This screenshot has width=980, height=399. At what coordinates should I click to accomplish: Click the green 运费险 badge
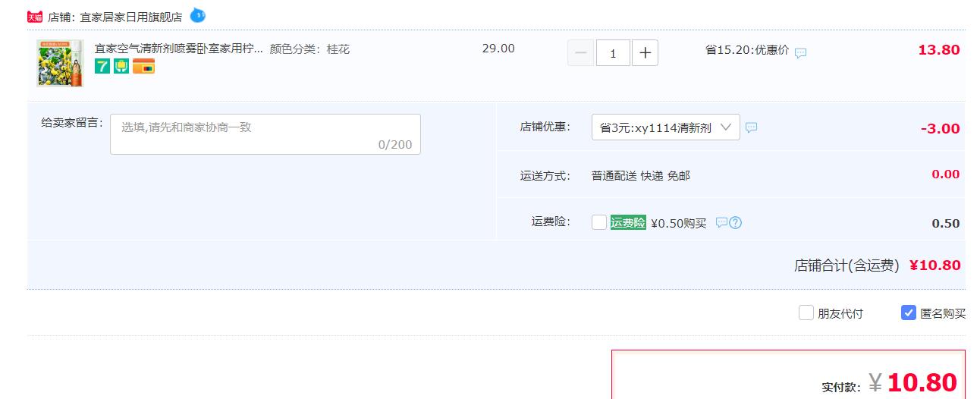coord(628,222)
